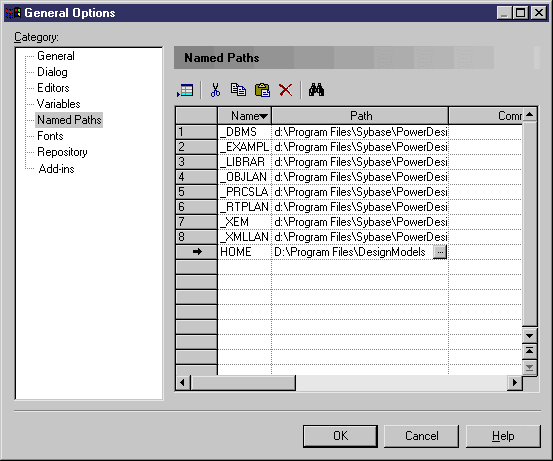This screenshot has height=461, width=553.
Task: Choose the Fonts category
Action: coord(50,136)
